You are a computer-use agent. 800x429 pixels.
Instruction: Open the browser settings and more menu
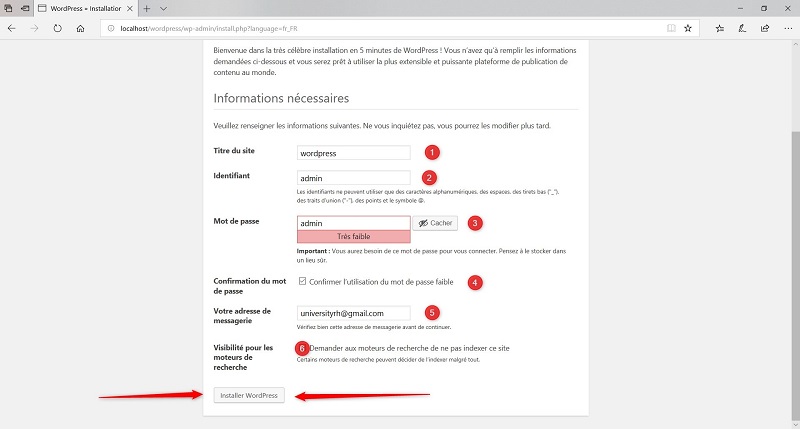(788, 29)
